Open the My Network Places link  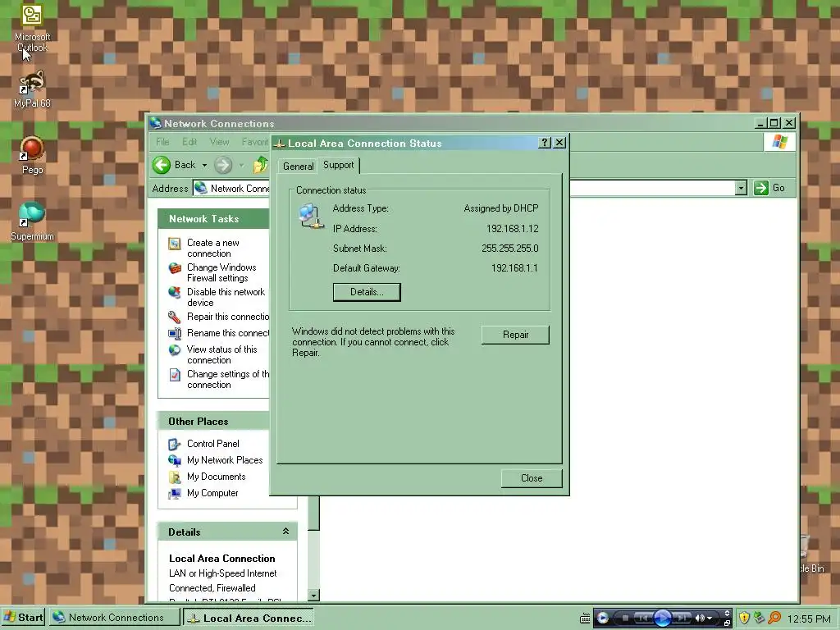pos(225,460)
